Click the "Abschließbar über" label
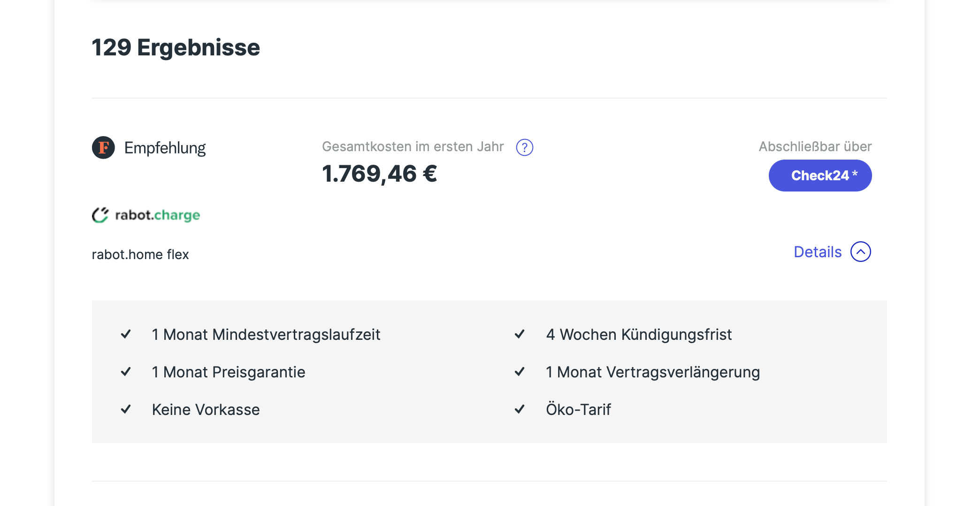This screenshot has height=506, width=980. (815, 146)
